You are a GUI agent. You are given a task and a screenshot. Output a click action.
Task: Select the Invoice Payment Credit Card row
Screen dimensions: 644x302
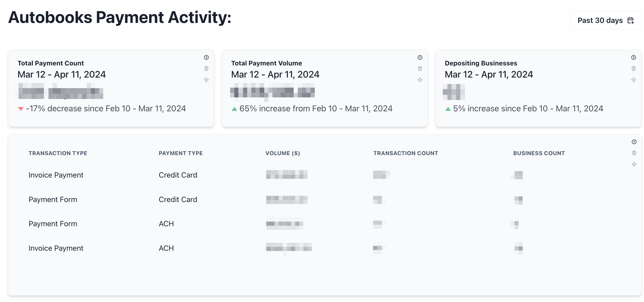pos(319,175)
